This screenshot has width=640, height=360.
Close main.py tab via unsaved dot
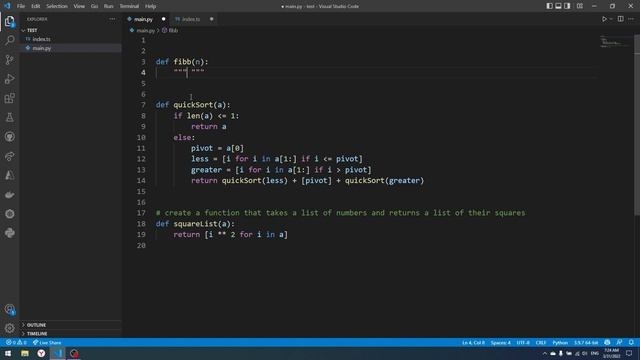(163, 19)
